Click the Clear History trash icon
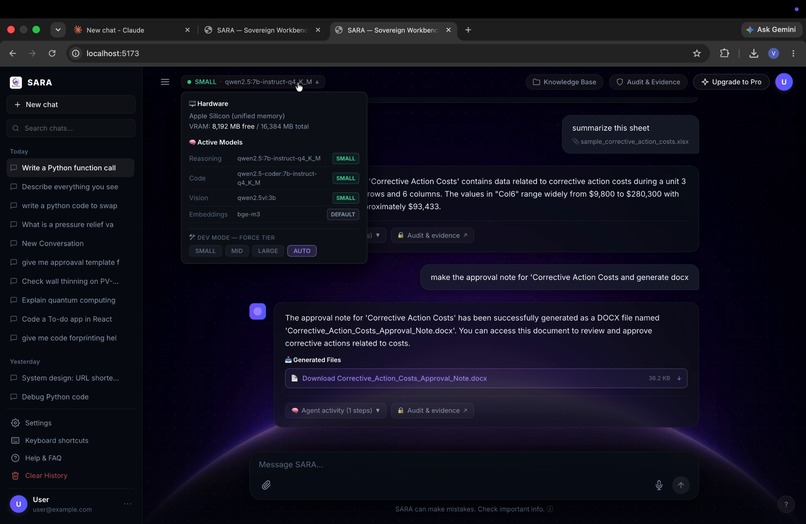 click(x=15, y=476)
